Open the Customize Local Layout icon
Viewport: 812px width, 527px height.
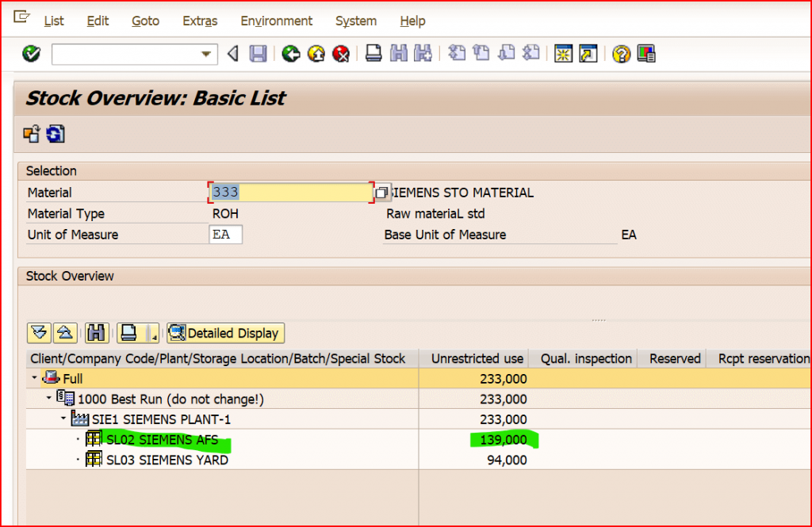(646, 53)
